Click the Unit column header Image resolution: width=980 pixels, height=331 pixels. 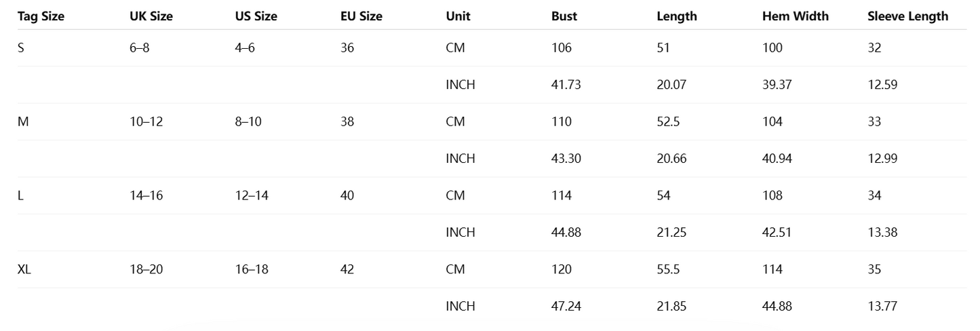[458, 16]
